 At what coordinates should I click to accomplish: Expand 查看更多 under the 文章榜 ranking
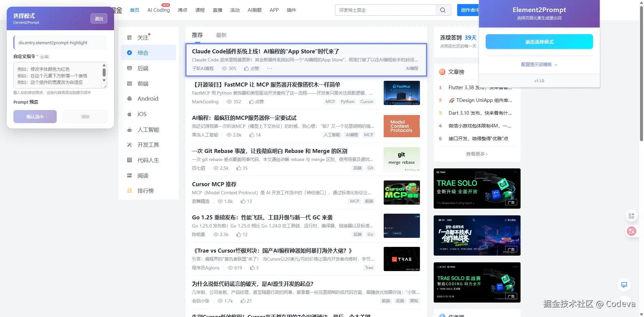(x=477, y=154)
